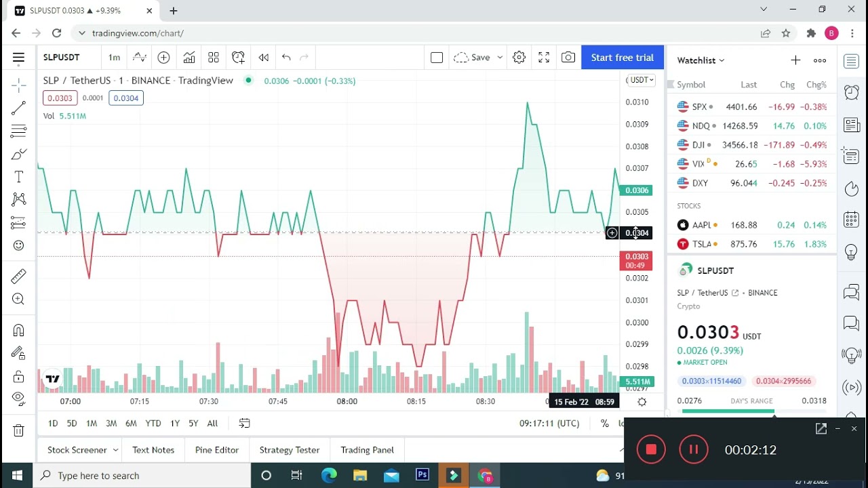Open chart settings gear
This screenshot has width=868, height=488.
tap(519, 58)
